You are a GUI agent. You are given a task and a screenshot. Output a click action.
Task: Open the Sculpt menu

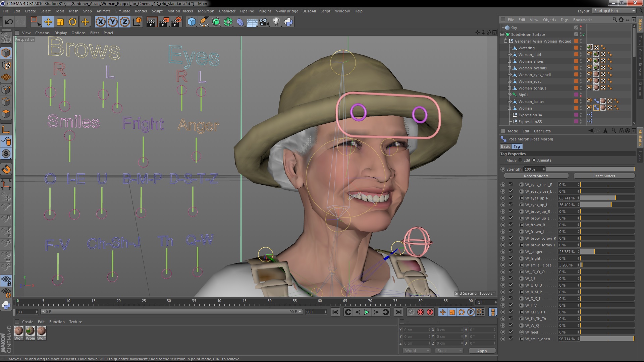(157, 11)
